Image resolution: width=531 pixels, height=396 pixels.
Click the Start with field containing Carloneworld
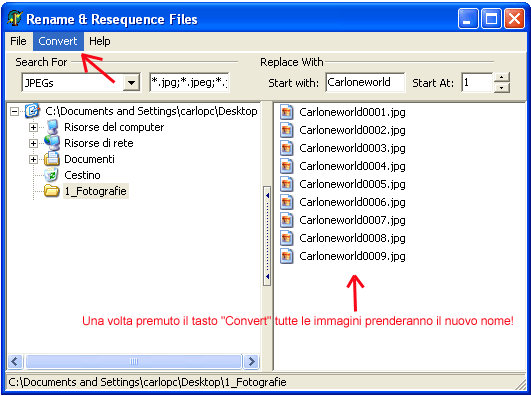coord(365,82)
